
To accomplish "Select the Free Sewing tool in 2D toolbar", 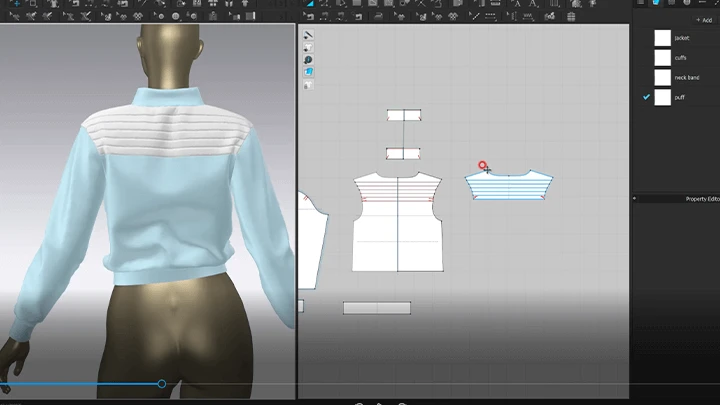I will pyautogui.click(x=341, y=17).
